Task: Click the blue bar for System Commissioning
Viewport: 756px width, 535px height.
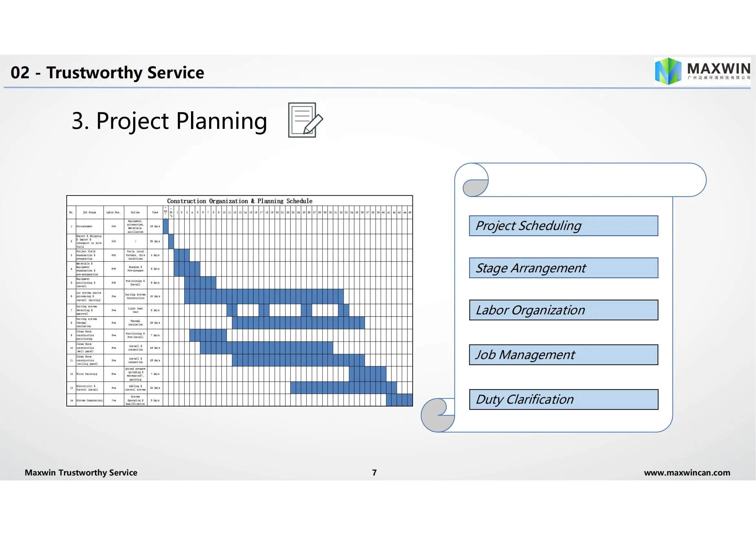Action: click(x=399, y=400)
